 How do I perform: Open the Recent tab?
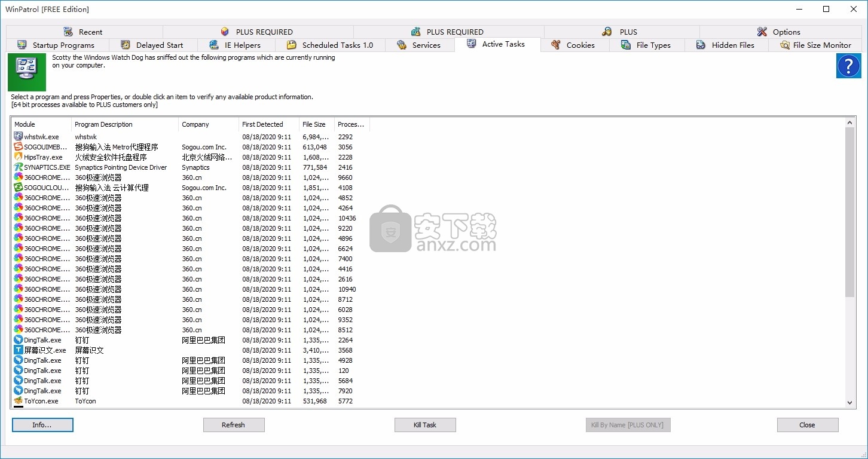click(x=84, y=32)
